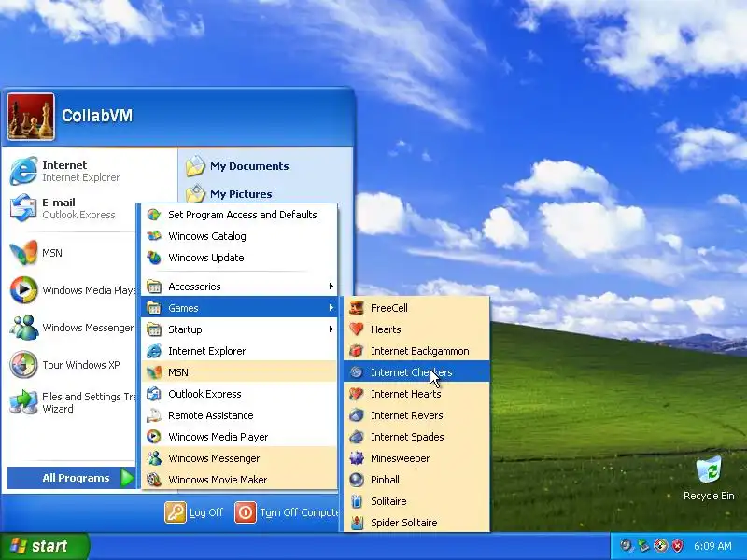The image size is (747, 560).
Task: Open Internet Reversi game
Action: 416,415
